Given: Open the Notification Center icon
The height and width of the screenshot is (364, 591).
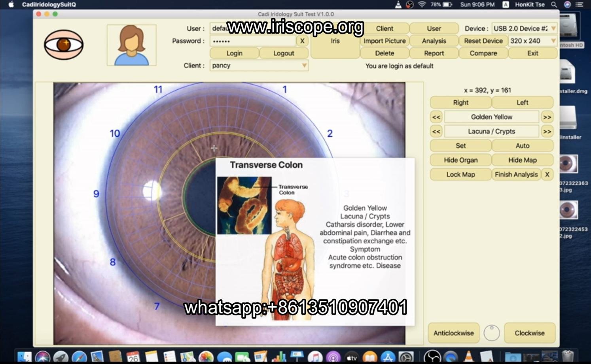Looking at the screenshot, I should (x=580, y=4).
